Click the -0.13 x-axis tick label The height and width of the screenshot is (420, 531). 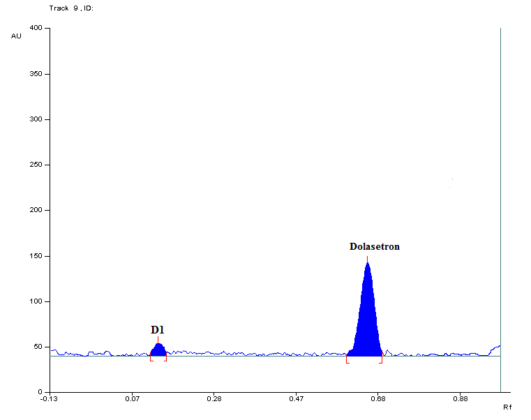point(50,400)
